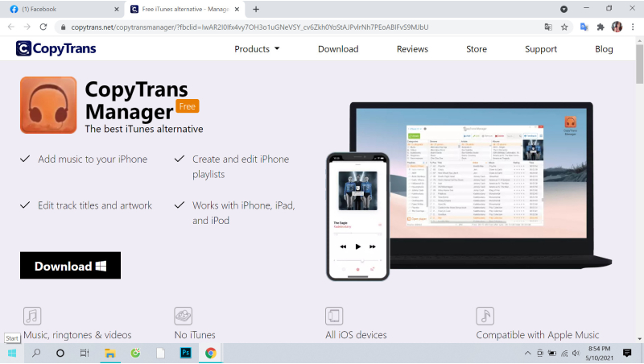Image resolution: width=644 pixels, height=364 pixels.
Task: Open taskbar search magnifier
Action: click(36, 353)
